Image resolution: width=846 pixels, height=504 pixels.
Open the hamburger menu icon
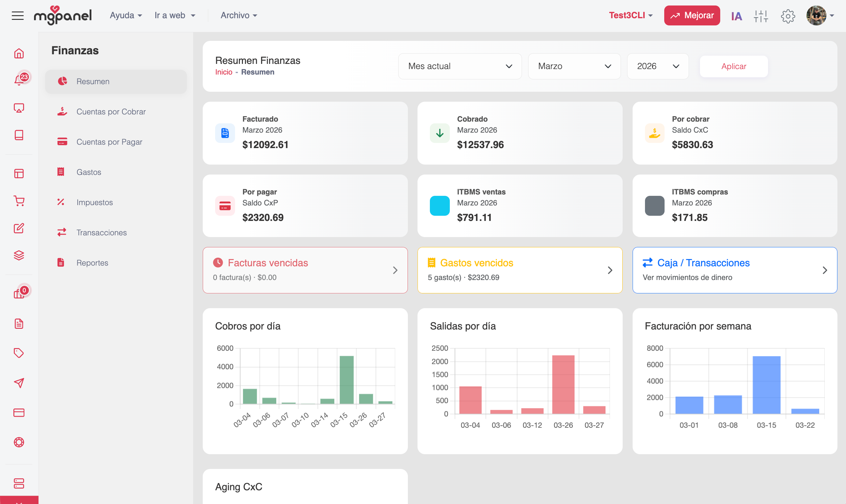18,15
